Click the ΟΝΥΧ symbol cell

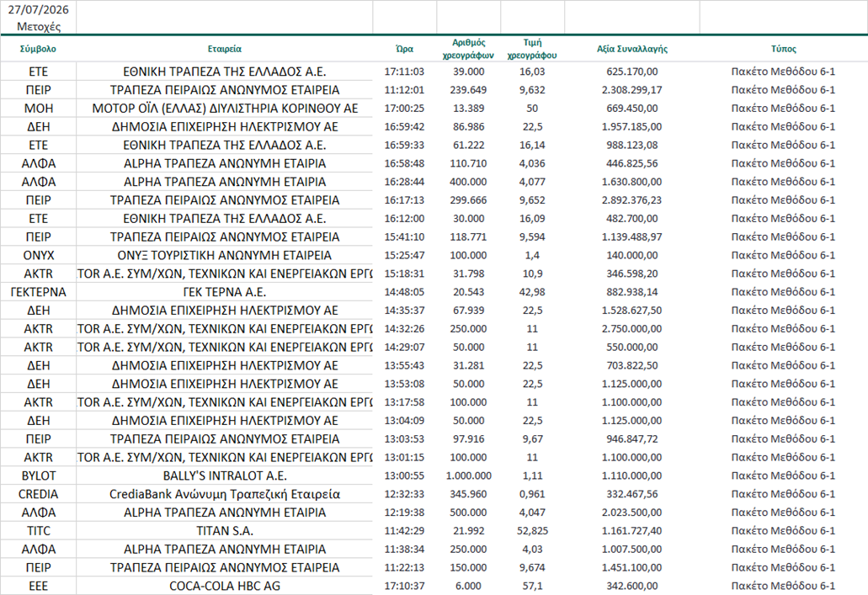[38, 255]
